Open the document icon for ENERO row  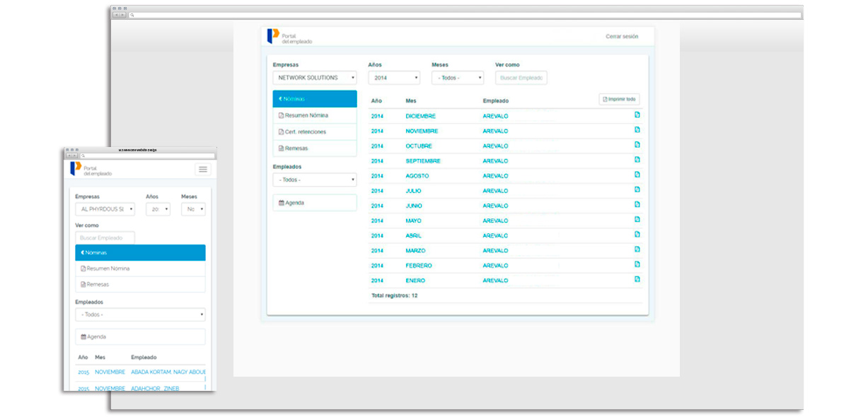pos(637,279)
